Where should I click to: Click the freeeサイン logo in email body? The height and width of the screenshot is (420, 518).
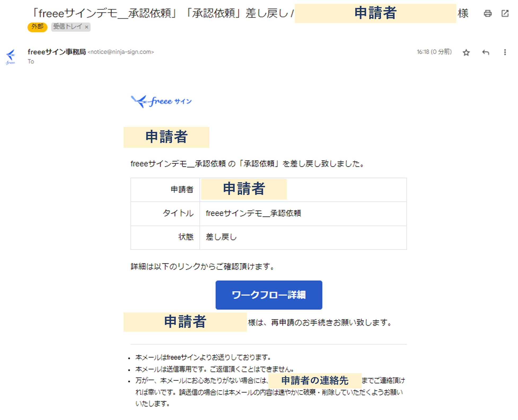click(161, 101)
